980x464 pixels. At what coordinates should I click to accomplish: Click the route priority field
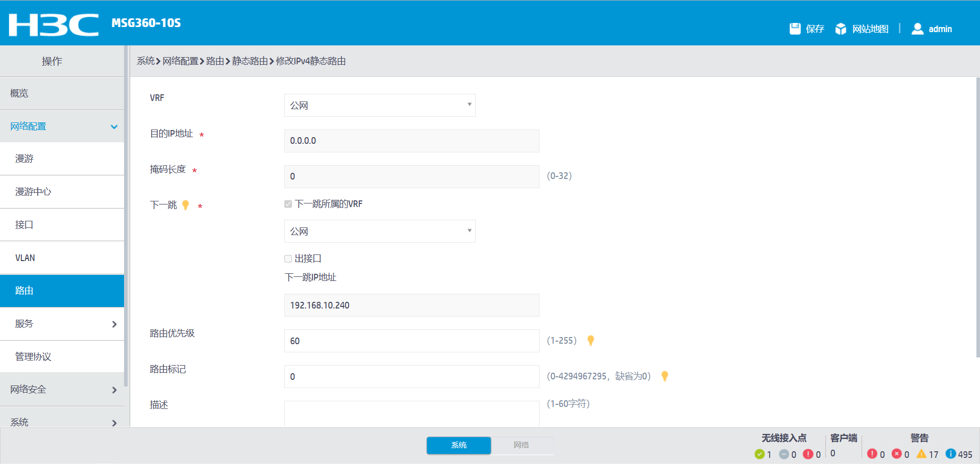411,341
